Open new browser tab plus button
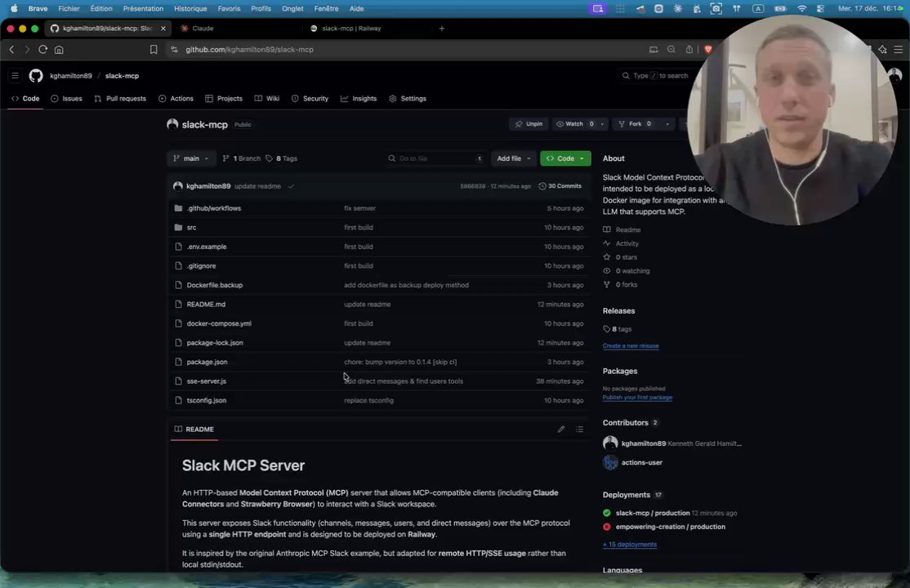 [x=442, y=28]
